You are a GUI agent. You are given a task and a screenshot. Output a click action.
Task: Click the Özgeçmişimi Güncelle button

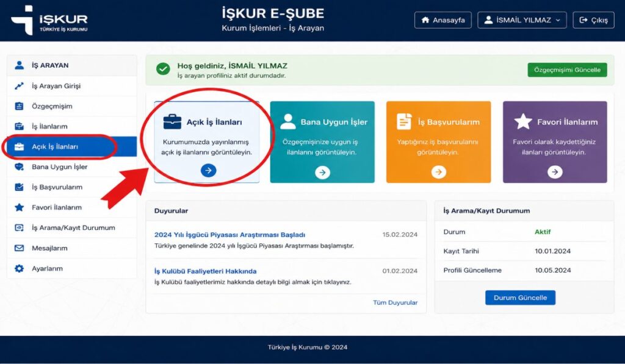click(567, 70)
